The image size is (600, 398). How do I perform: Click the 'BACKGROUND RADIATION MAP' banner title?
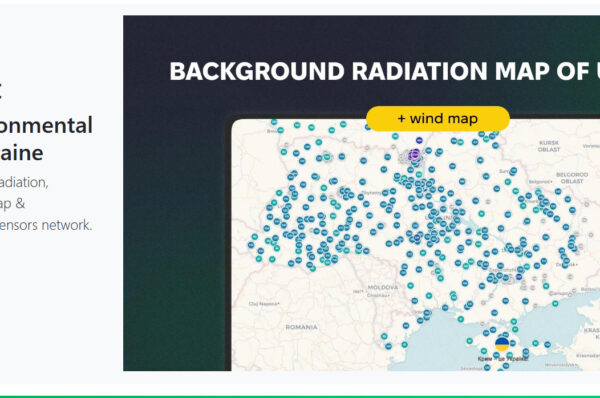385,71
